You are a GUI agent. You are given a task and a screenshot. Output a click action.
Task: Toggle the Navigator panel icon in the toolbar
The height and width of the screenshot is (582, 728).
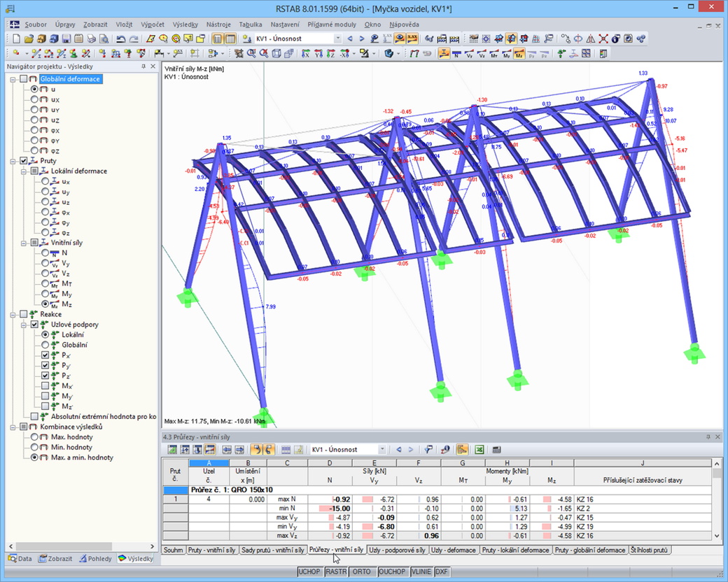pyautogui.click(x=217, y=38)
